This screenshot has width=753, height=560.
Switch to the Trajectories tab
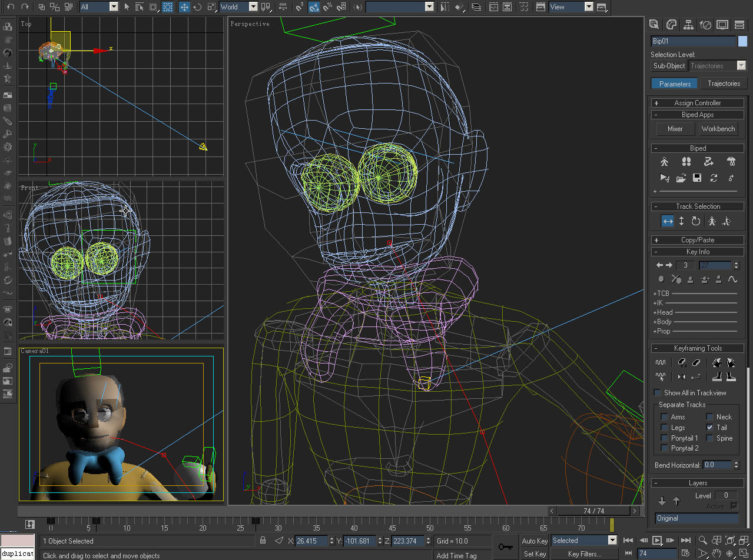[x=724, y=84]
